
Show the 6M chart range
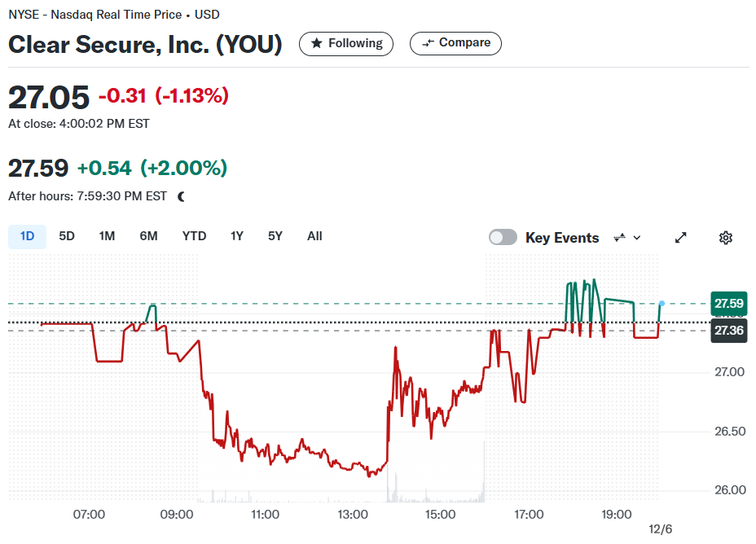click(148, 237)
